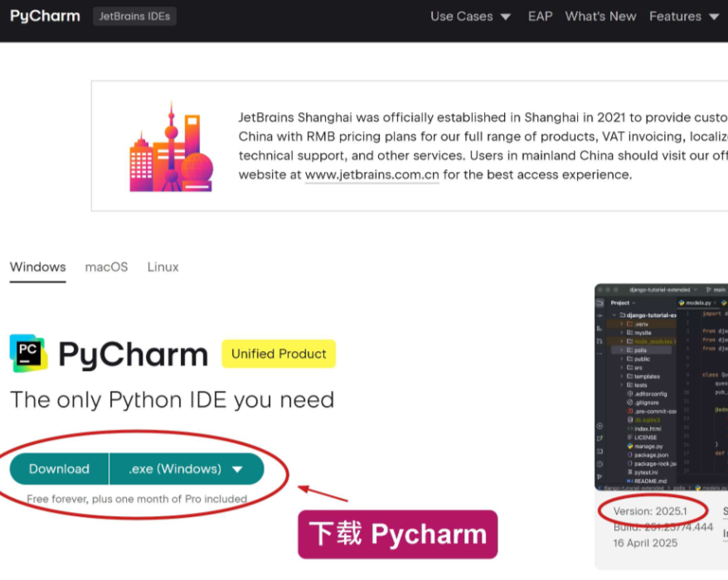Screen dimensions: 728x580
Task: Switch to the Linux tab
Action: pyautogui.click(x=163, y=267)
